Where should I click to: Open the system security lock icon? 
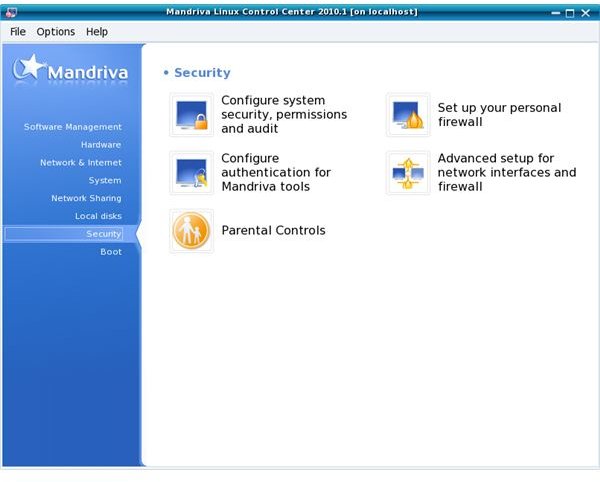point(191,115)
